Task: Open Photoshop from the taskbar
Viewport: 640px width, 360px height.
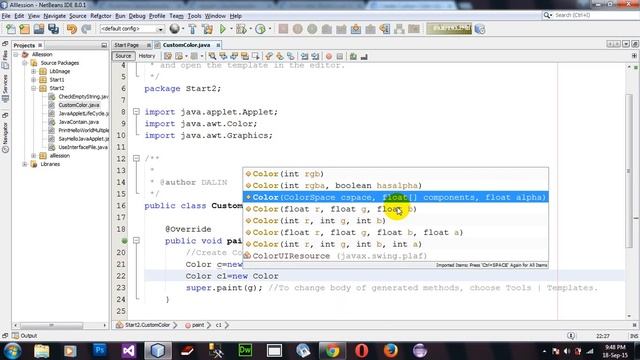Action: [x=99, y=350]
